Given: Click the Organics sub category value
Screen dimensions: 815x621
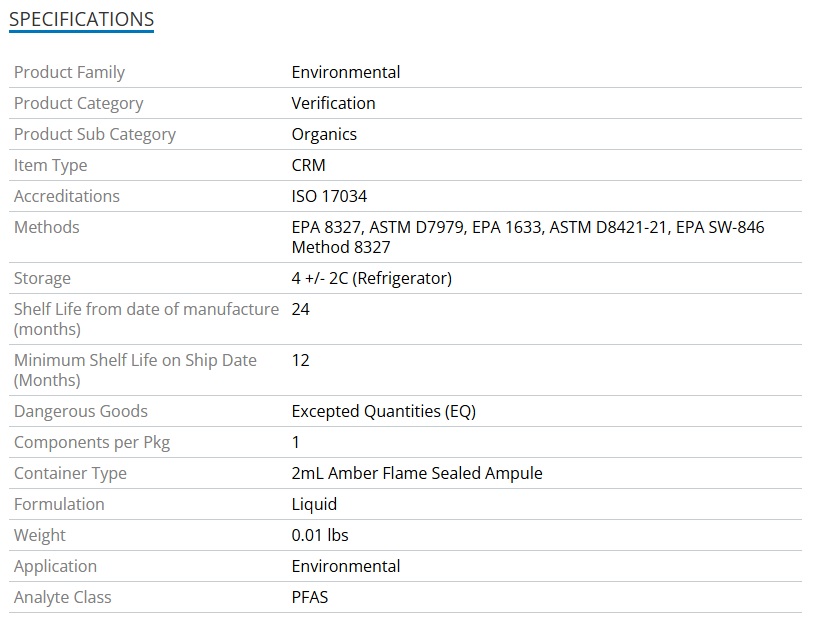Looking at the screenshot, I should pos(324,134).
